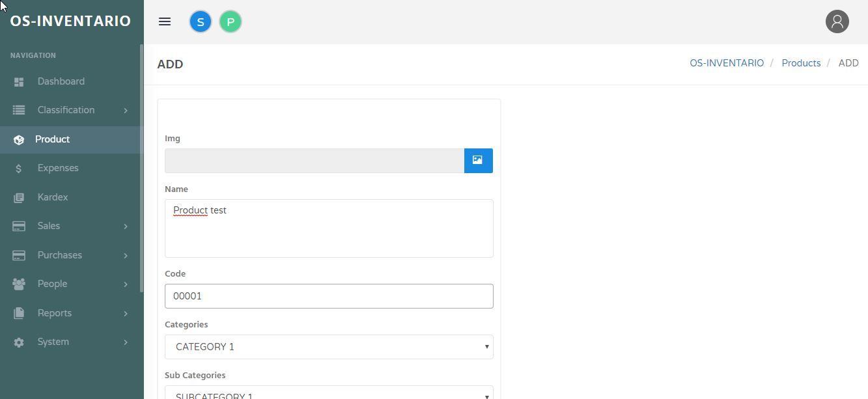Click into the Code input field
Image resolution: width=868 pixels, height=399 pixels.
click(x=329, y=296)
